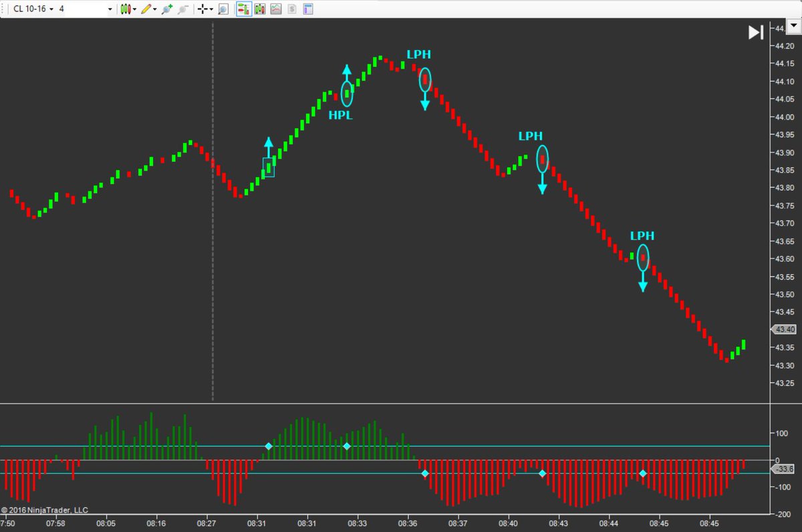The height and width of the screenshot is (532, 802).
Task: Click the 08:27 time axis label
Action: tap(207, 525)
